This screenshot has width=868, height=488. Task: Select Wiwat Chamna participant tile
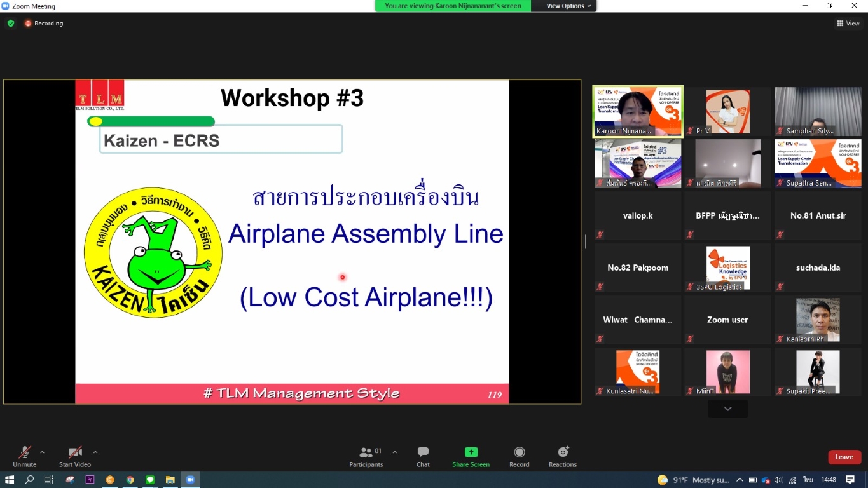pos(638,320)
